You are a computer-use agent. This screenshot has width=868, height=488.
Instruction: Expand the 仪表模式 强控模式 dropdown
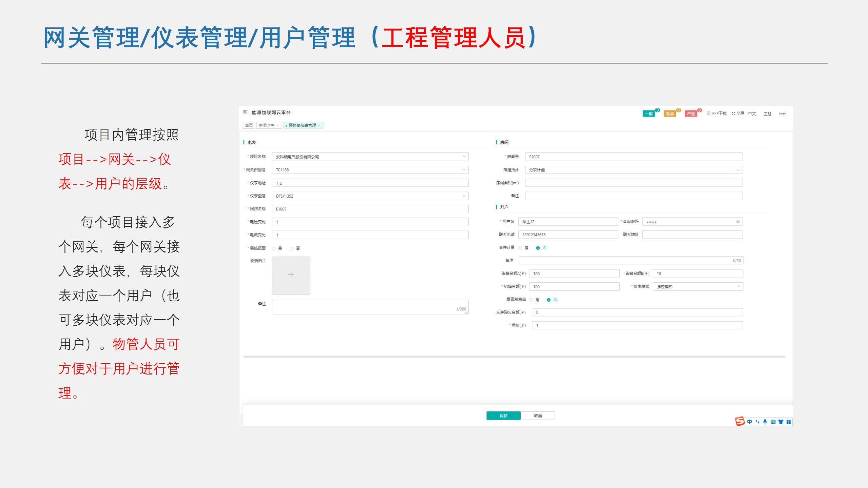tap(738, 286)
